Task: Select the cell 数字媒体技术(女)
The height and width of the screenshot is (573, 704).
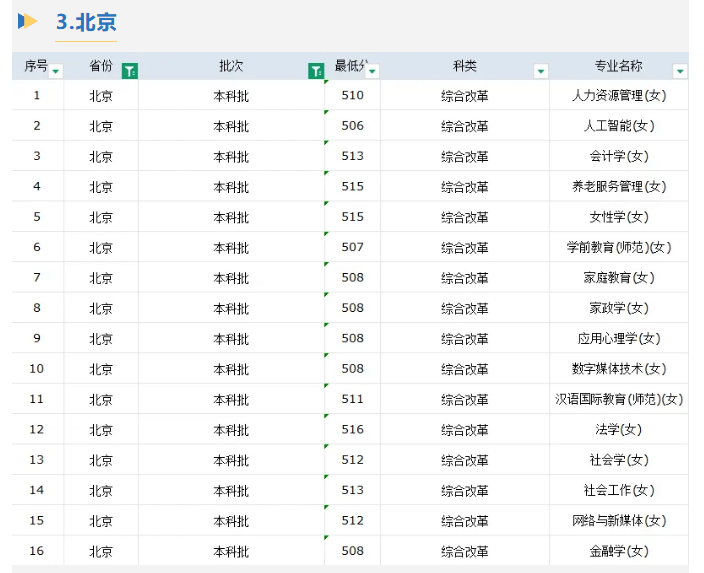Action: coord(619,369)
